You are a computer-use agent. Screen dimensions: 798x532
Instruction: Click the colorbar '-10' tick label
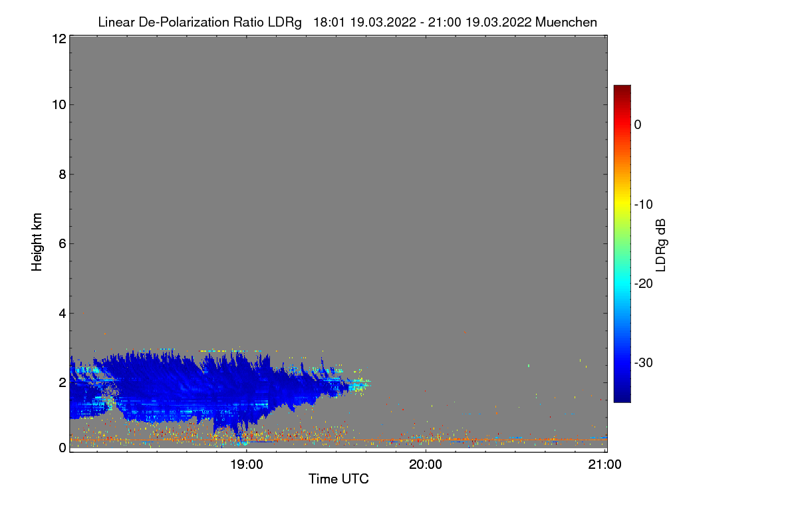(643, 204)
